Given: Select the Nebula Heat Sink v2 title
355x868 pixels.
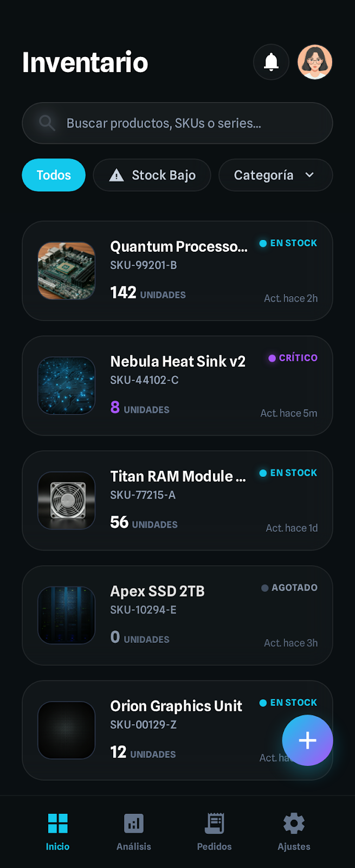Looking at the screenshot, I should (178, 361).
